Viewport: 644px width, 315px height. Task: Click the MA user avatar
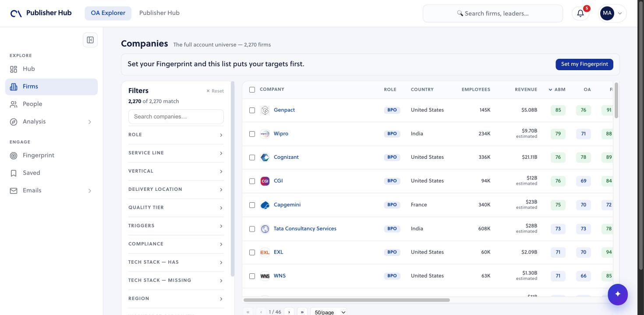[x=607, y=13]
